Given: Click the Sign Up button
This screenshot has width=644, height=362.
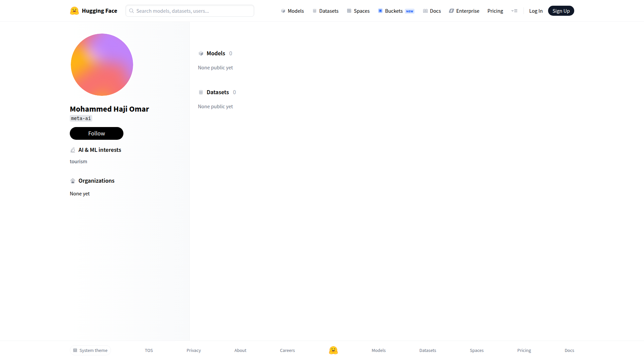Looking at the screenshot, I should [x=561, y=11].
